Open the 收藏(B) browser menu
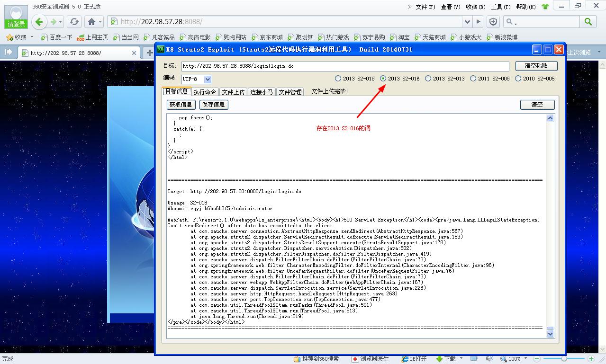Image resolution: width=606 pixels, height=364 pixels. click(476, 7)
